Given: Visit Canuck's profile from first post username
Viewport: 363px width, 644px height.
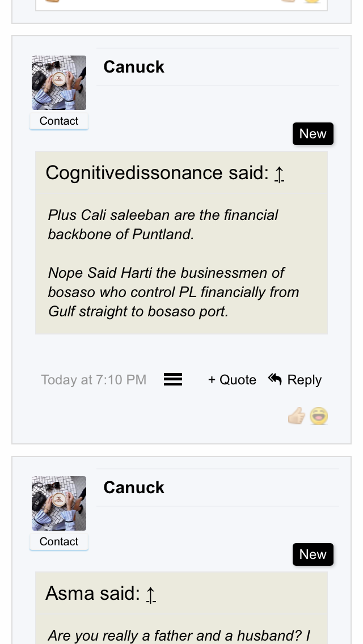Looking at the screenshot, I should [x=134, y=67].
